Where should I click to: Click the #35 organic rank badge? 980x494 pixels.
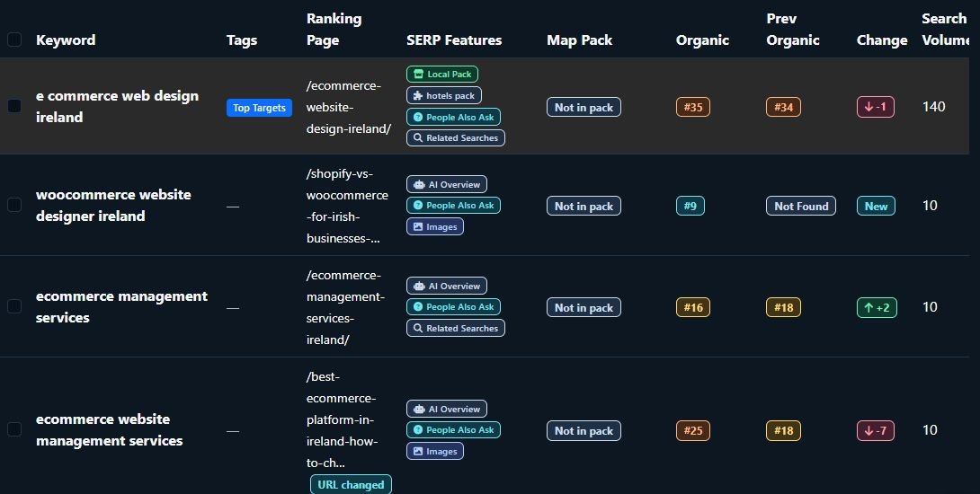pos(692,107)
